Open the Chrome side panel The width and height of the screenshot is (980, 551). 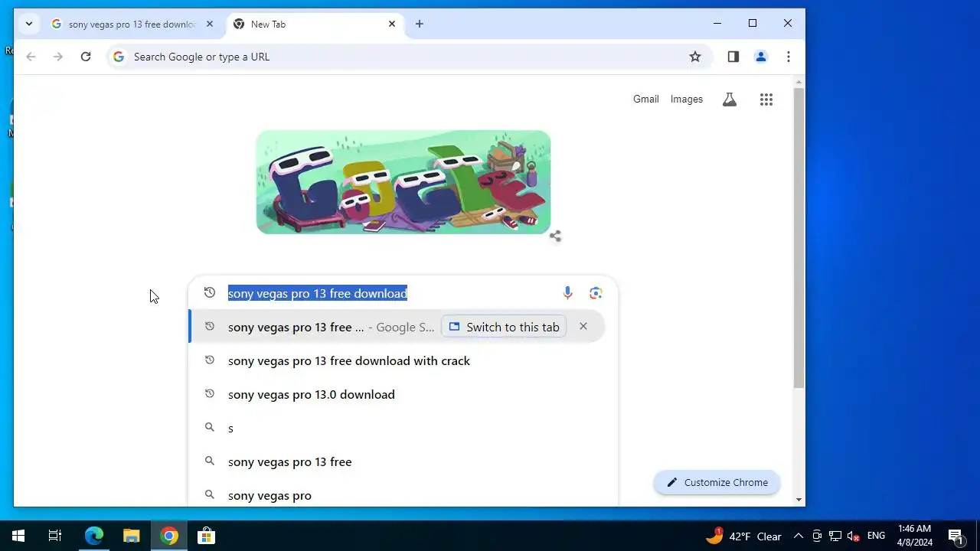tap(733, 57)
